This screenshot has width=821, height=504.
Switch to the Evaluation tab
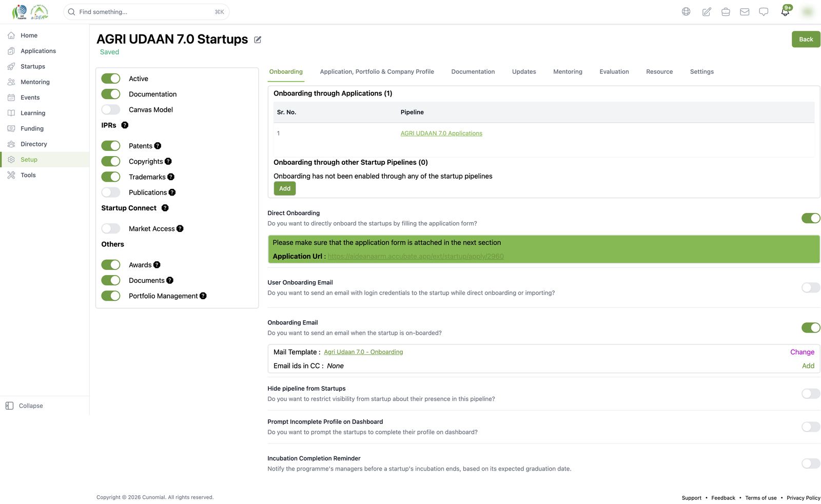614,72
